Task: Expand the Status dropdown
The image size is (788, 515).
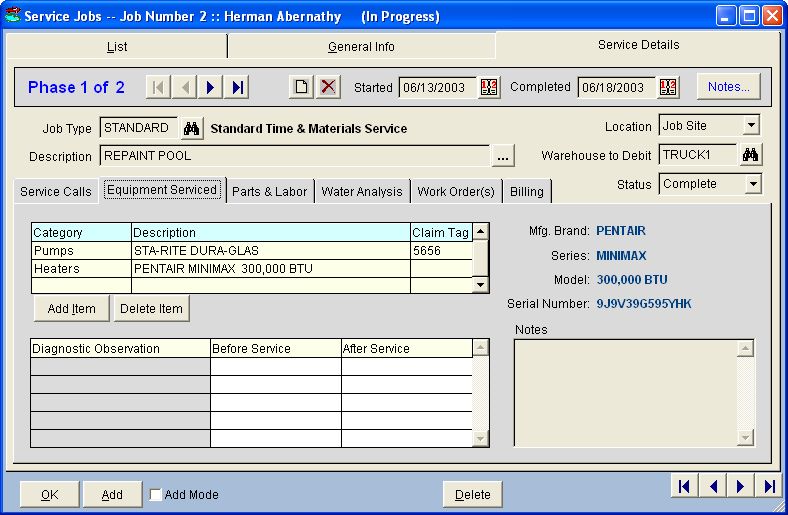Action: [x=752, y=184]
